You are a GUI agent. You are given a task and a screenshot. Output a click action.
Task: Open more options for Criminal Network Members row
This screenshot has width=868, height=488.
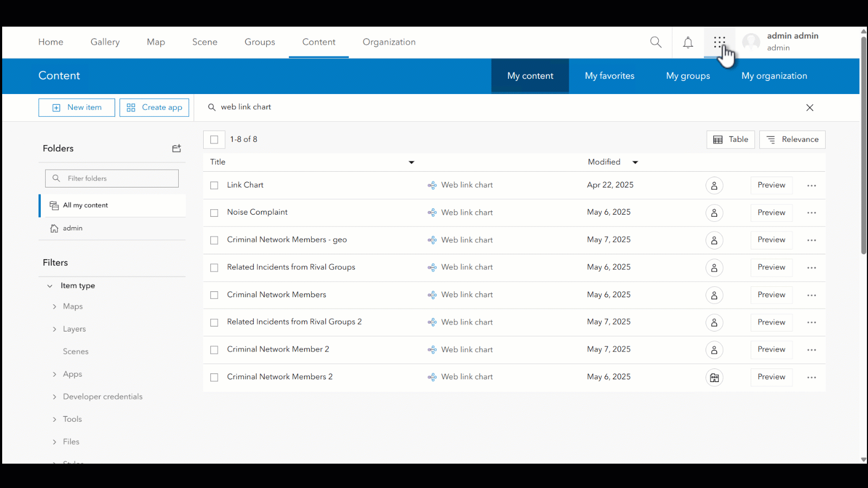click(812, 296)
